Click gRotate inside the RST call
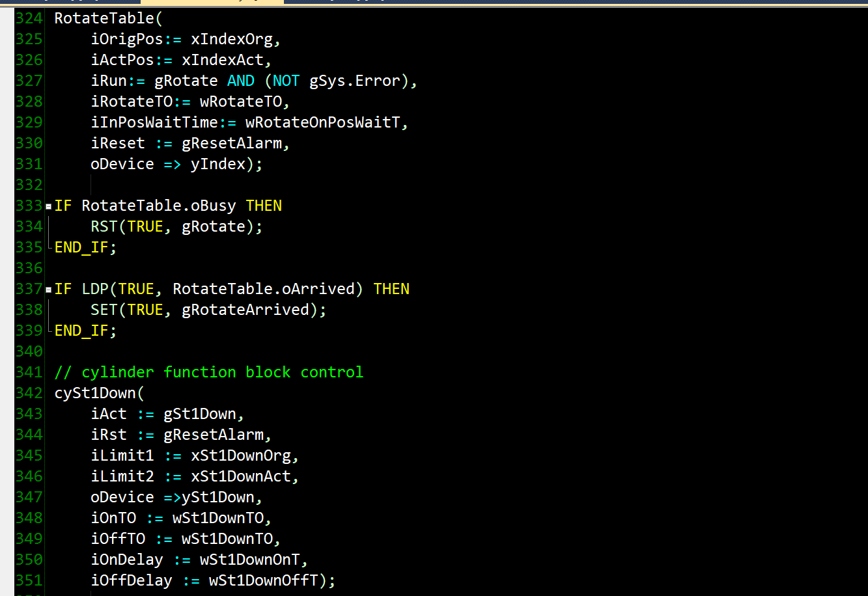This screenshot has height=596, width=868. 213,226
